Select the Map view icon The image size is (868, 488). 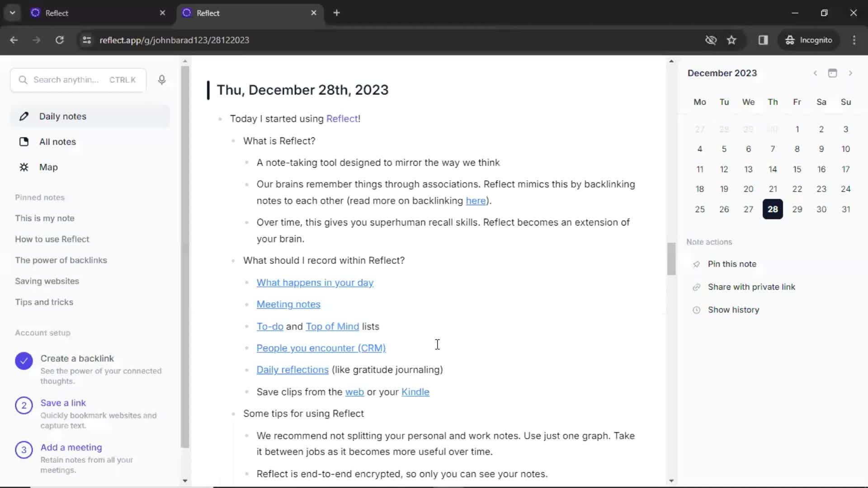tap(24, 167)
